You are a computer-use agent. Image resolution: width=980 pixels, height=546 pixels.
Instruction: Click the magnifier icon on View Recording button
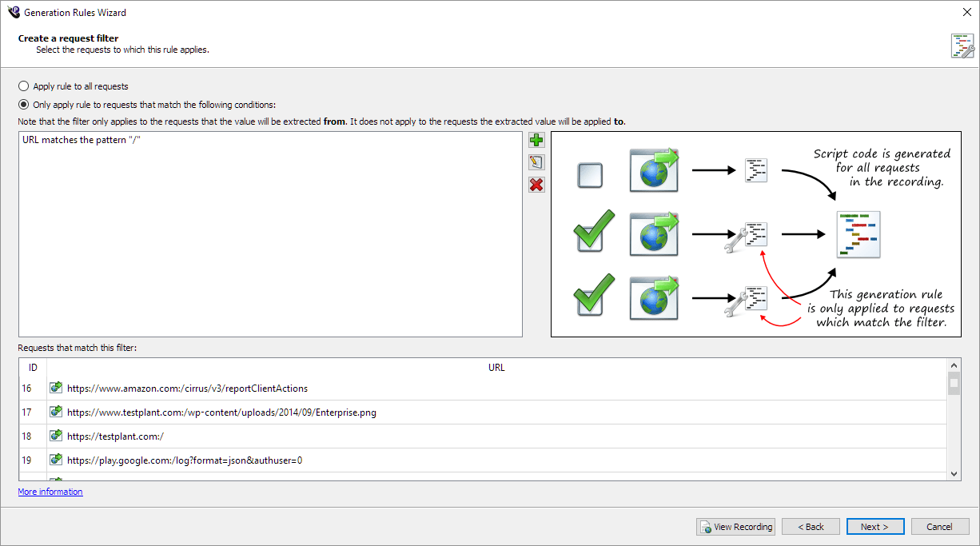(x=707, y=526)
